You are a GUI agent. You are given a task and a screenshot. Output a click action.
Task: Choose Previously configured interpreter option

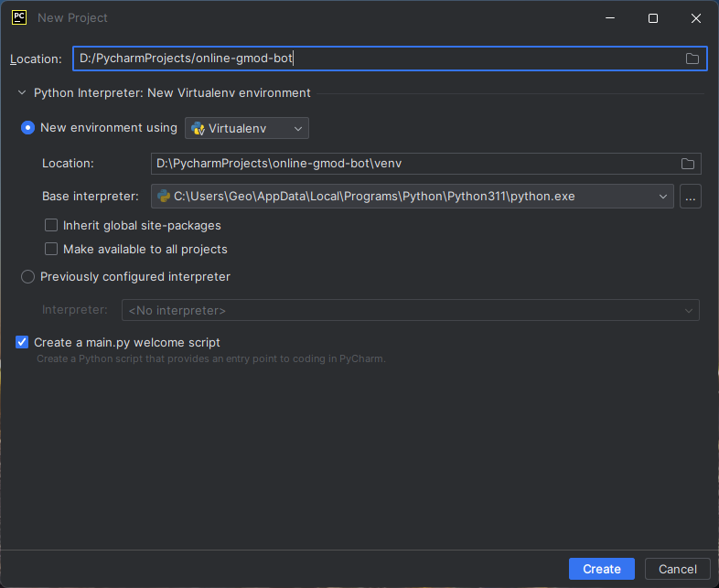pos(27,276)
